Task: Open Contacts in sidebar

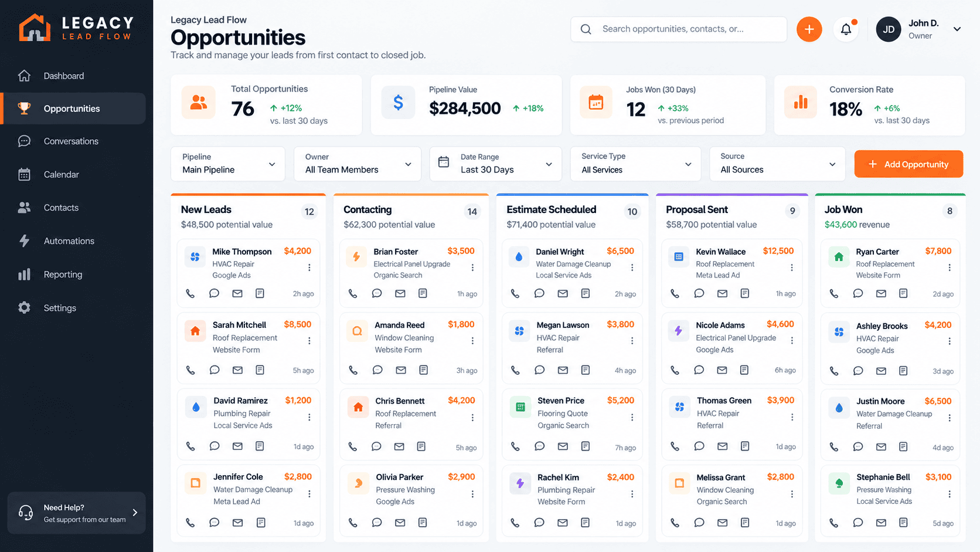Action: click(x=74, y=208)
